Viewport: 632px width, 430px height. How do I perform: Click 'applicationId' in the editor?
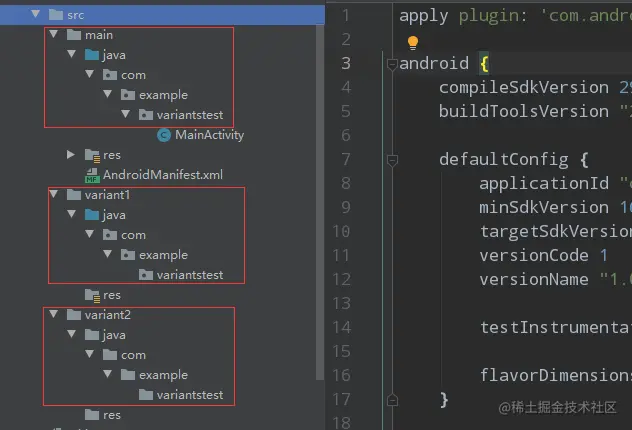point(544,183)
